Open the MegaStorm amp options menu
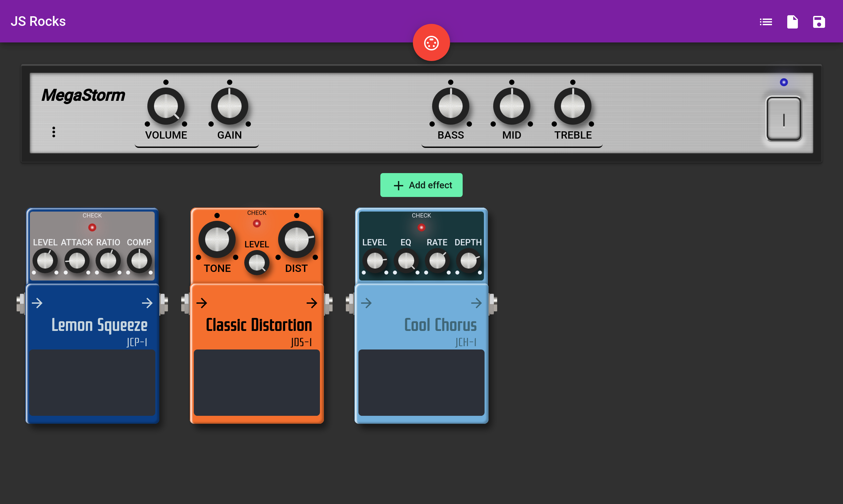The image size is (843, 504). point(54,132)
